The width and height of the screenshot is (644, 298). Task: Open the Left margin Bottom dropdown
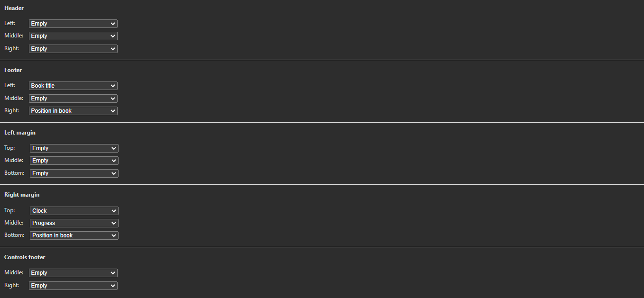point(74,173)
